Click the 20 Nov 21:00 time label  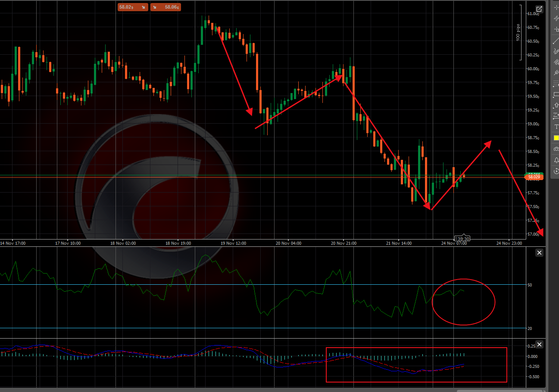tap(344, 243)
